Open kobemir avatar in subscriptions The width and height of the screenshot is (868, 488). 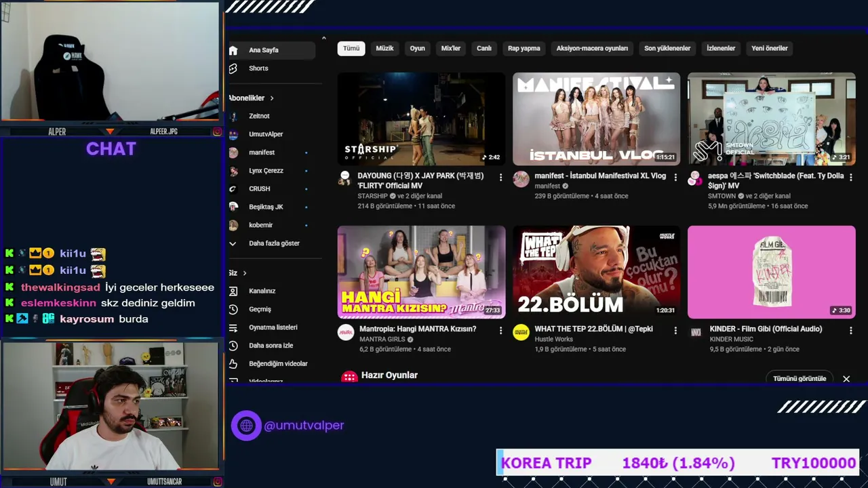pyautogui.click(x=233, y=225)
